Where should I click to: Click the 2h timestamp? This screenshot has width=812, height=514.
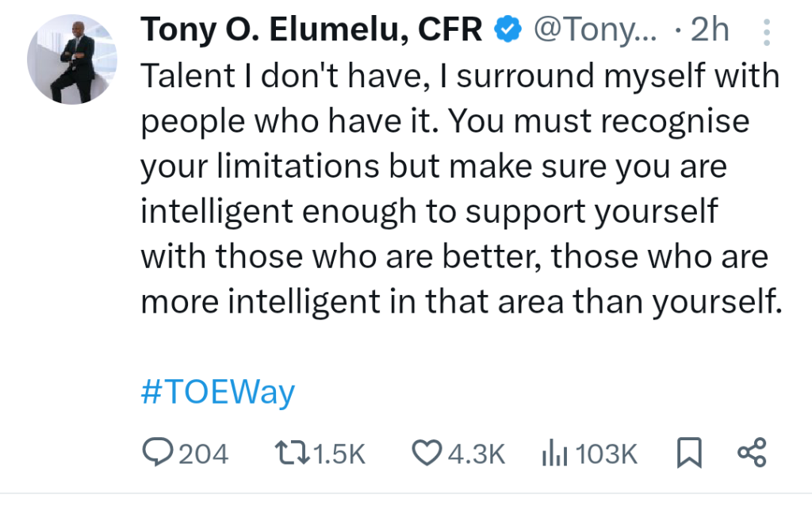coord(710,31)
